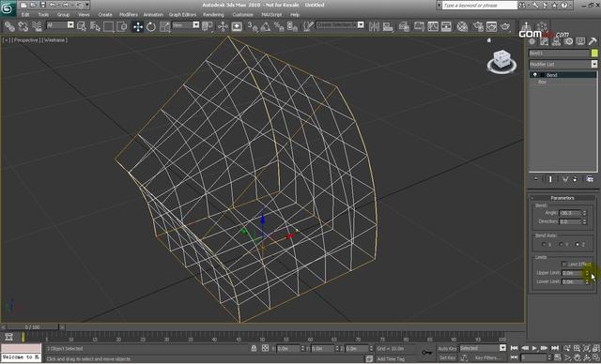Image resolution: width=601 pixels, height=364 pixels.
Task: Open the Rendered Frame Window
Action: click(x=491, y=26)
